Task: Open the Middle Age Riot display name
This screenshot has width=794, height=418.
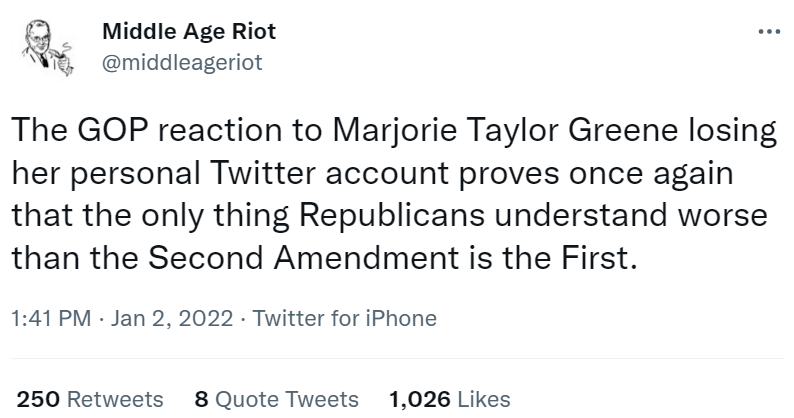Action: point(190,31)
